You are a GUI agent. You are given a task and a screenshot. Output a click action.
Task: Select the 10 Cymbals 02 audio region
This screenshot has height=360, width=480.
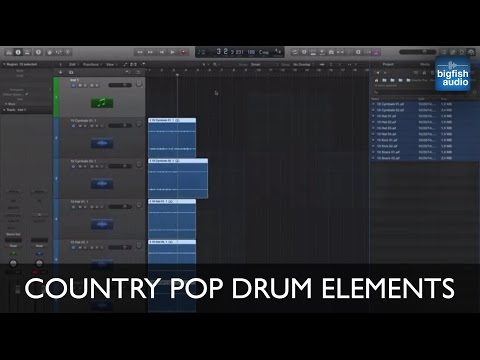[178, 178]
